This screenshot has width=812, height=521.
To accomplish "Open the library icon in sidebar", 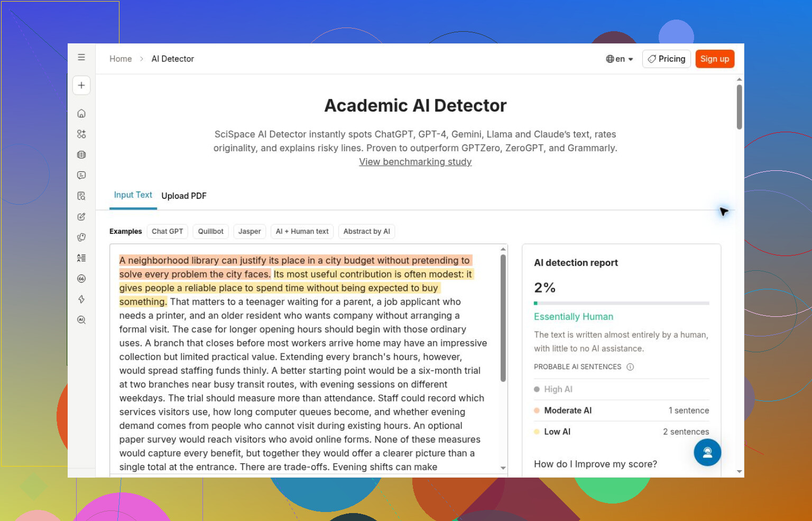I will click(81, 154).
